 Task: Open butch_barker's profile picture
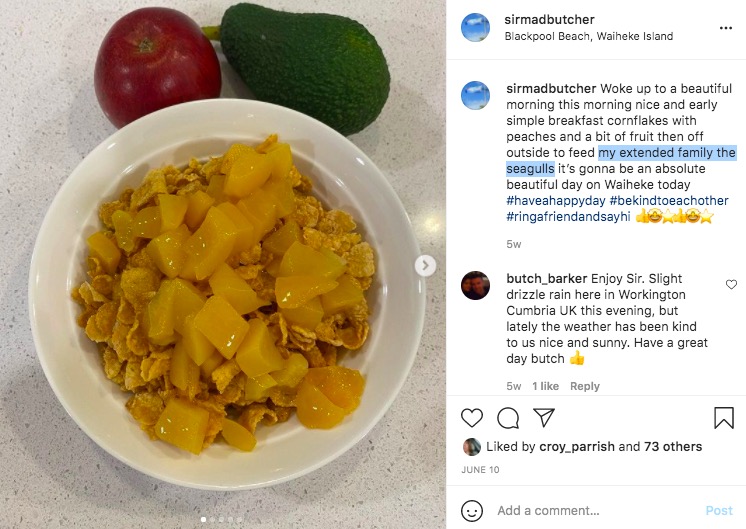[475, 285]
